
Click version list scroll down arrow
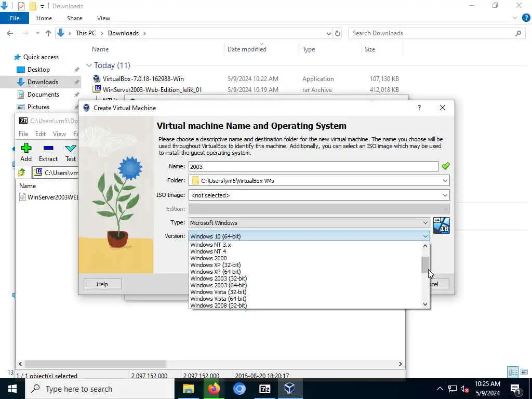[425, 304]
